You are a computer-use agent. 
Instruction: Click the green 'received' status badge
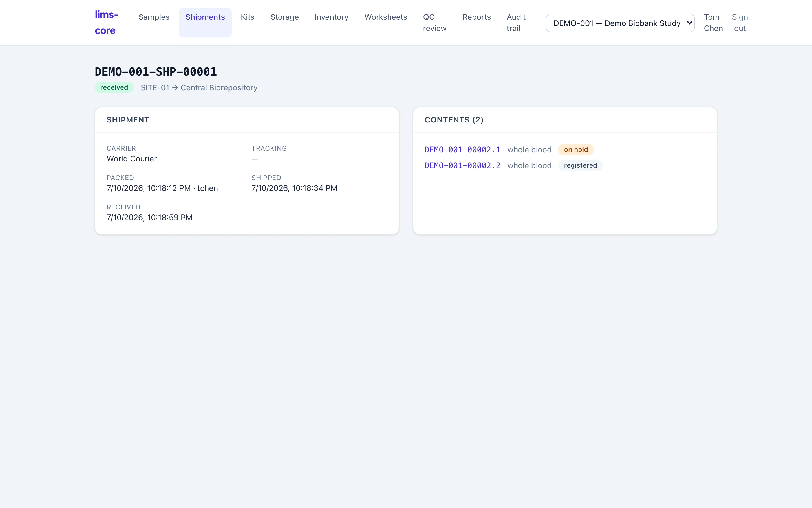tap(114, 87)
